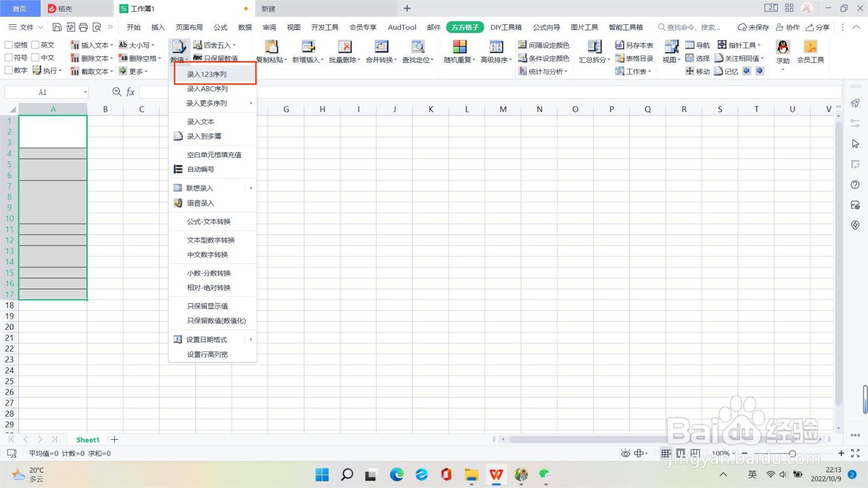Switch to the 方方格子 ribbon tab
The image size is (868, 488).
point(464,27)
